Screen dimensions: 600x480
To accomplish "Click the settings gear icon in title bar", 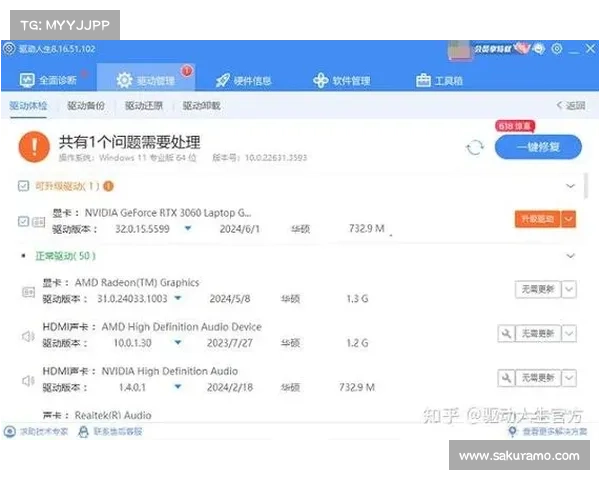I will click(557, 49).
